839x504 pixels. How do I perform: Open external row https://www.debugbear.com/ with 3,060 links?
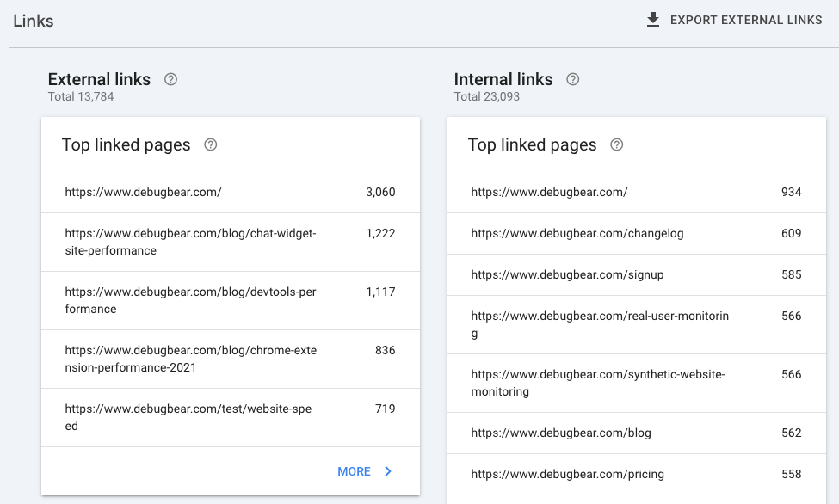tap(231, 192)
